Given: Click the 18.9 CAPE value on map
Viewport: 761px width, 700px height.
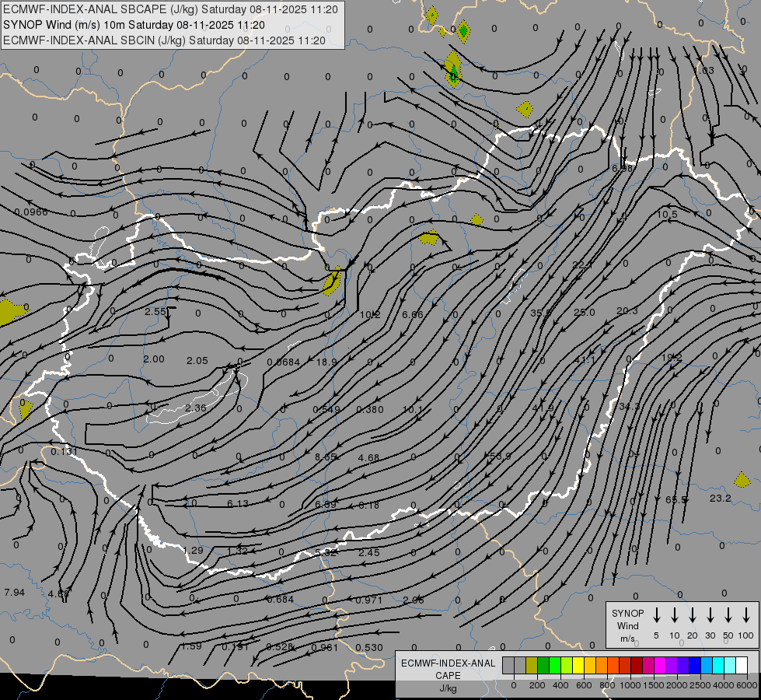Looking at the screenshot, I should tap(326, 362).
